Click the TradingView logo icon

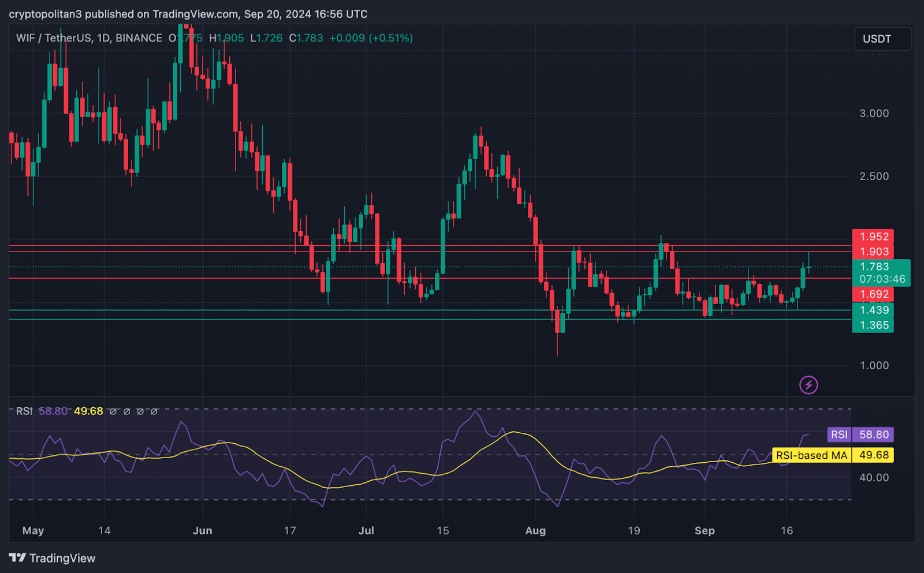[17, 558]
